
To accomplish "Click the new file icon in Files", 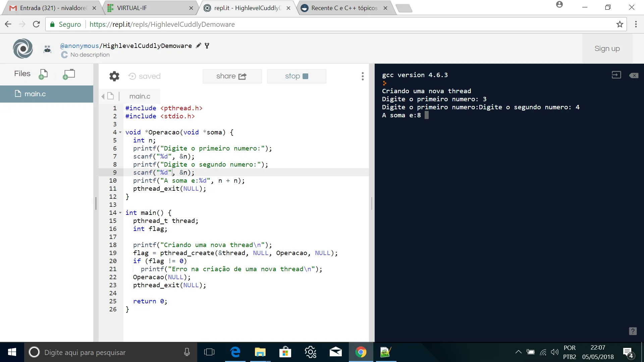I will (43, 74).
